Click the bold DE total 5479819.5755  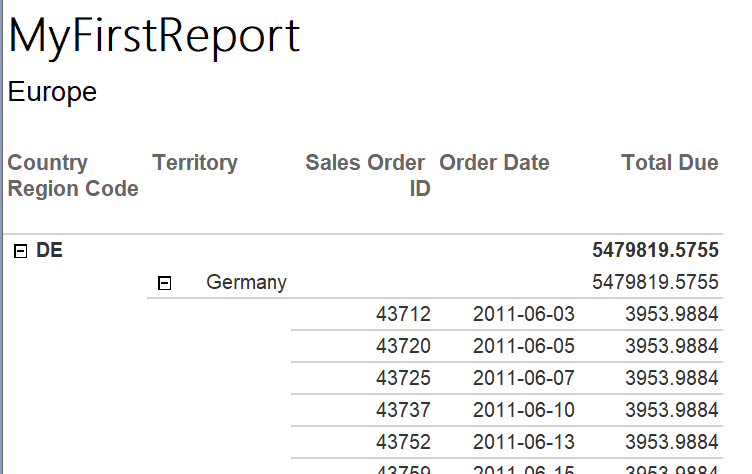[655, 250]
